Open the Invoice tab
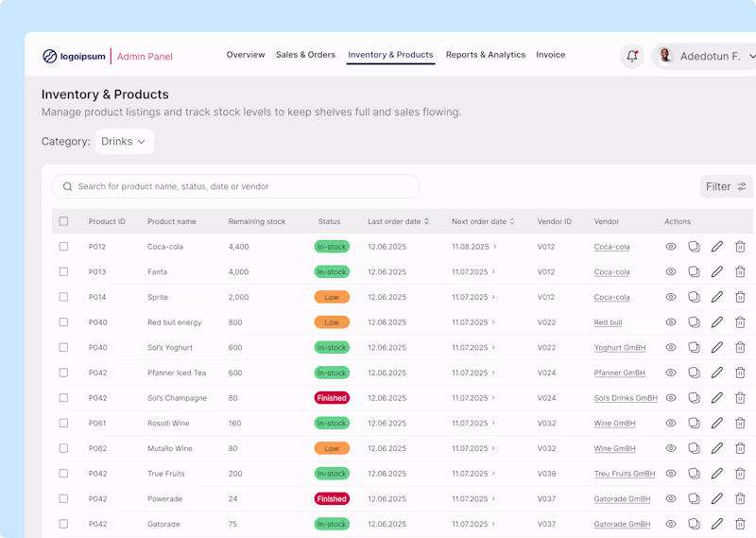Screen dimensions: 756x538 (x=551, y=55)
